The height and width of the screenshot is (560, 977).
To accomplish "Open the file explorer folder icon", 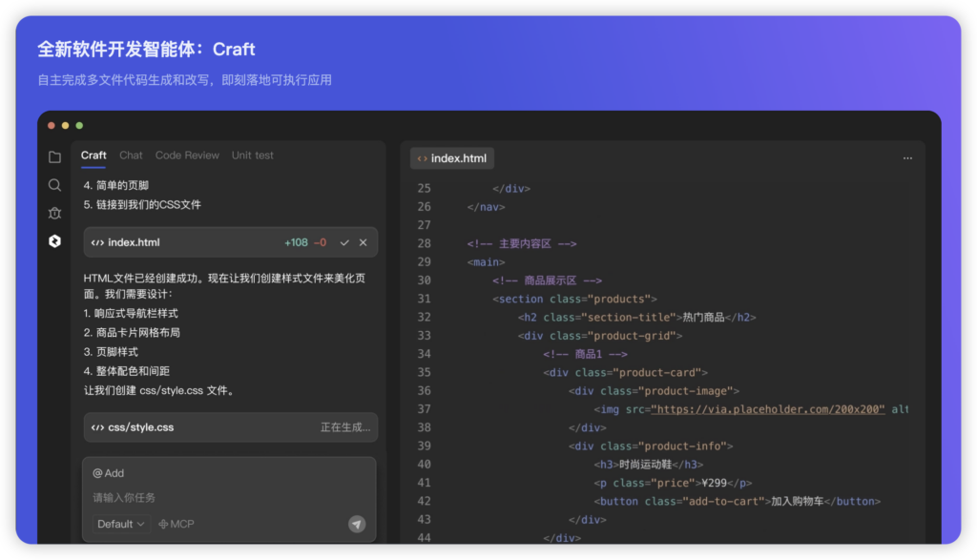I will point(54,157).
